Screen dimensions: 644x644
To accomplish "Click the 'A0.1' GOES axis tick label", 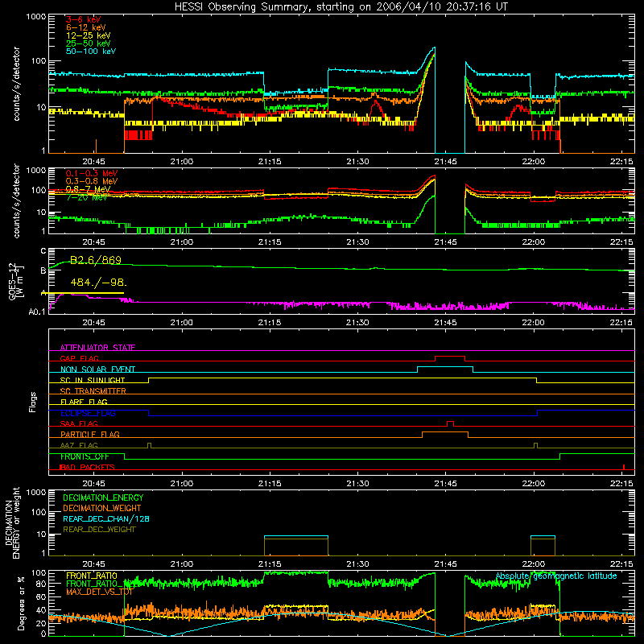I will click(x=37, y=312).
